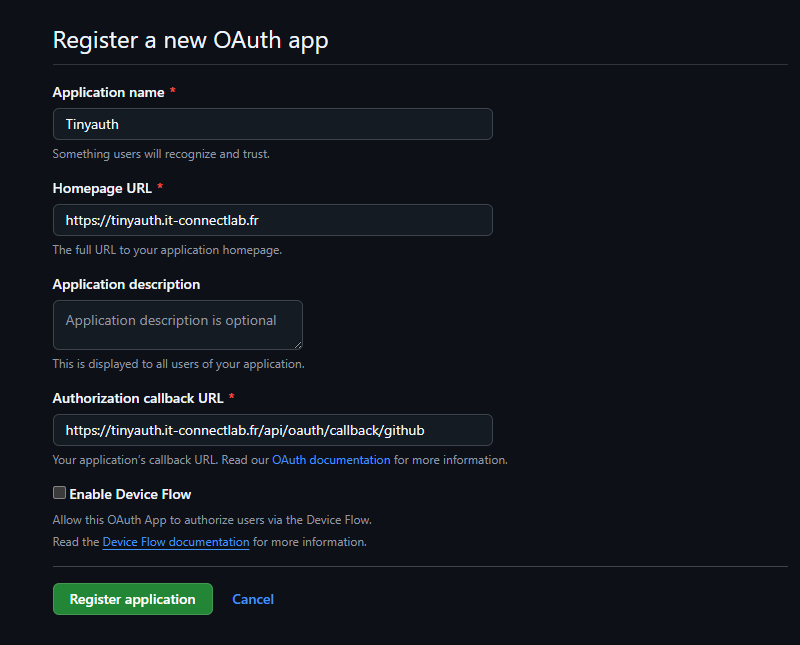The image size is (800, 645).
Task: Click the 'Homepage URL' field label
Action: [x=101, y=188]
